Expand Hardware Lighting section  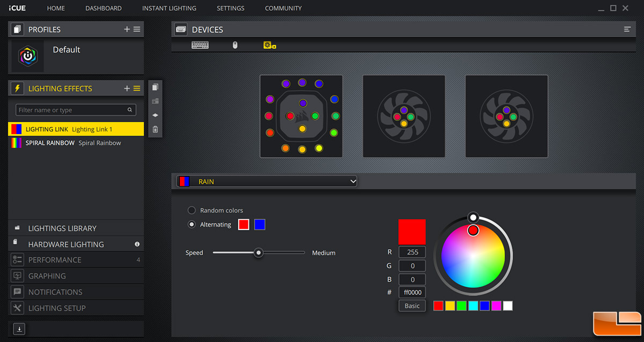[x=76, y=244]
